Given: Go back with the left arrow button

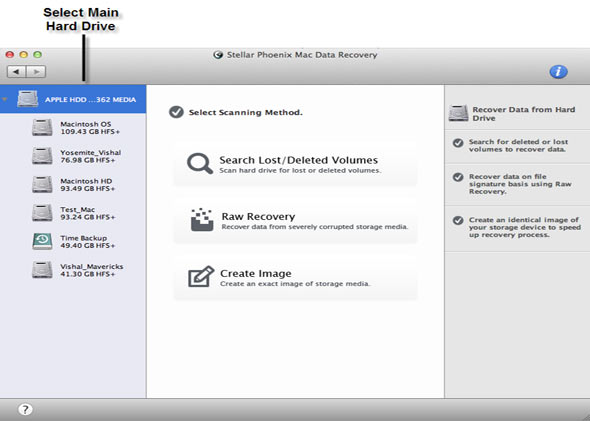Looking at the screenshot, I should click(x=17, y=71).
